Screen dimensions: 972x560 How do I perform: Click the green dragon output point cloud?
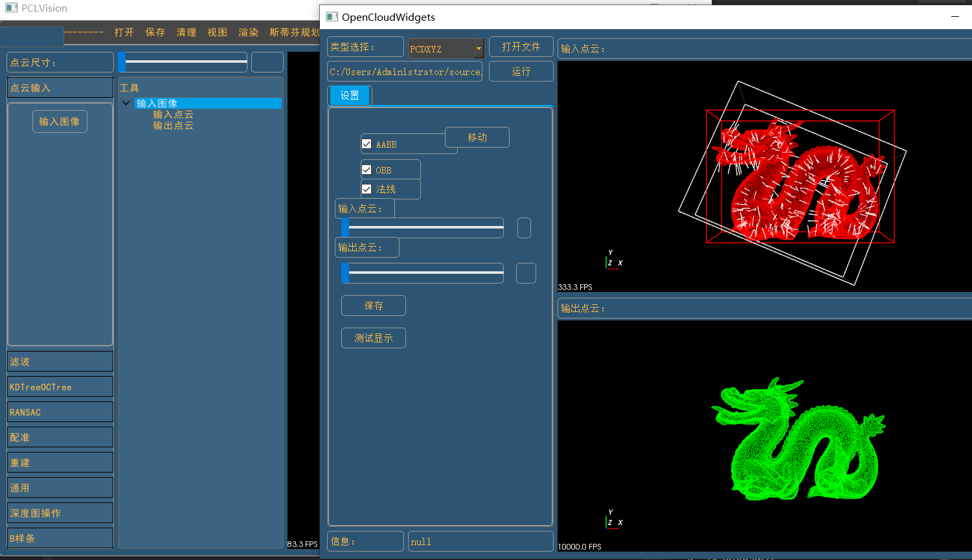click(x=798, y=440)
